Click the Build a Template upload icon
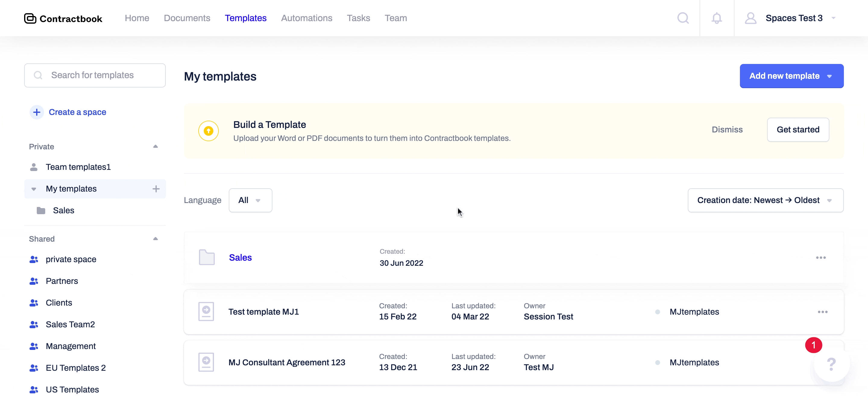 click(209, 131)
